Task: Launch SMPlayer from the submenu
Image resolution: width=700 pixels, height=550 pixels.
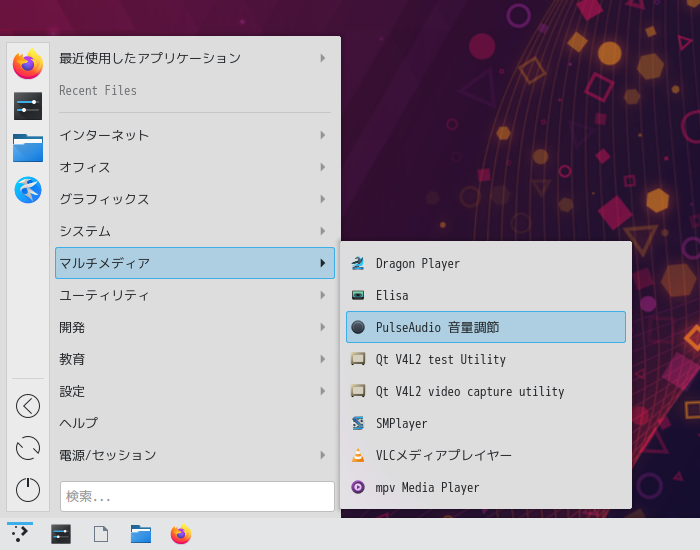Action: [x=486, y=423]
